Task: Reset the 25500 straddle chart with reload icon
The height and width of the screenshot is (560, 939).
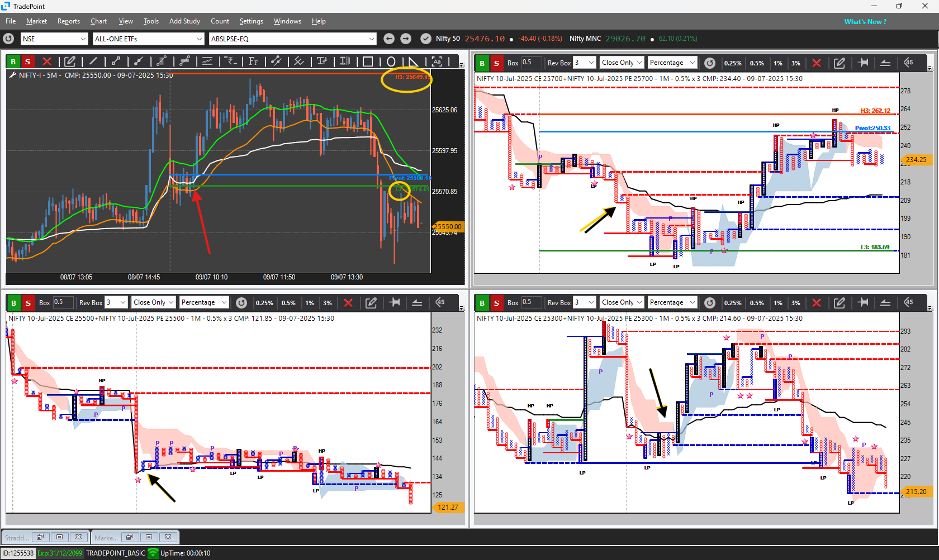Action: tap(241, 302)
